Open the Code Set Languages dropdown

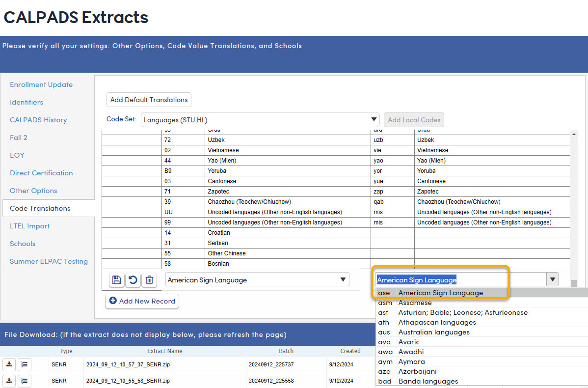[x=260, y=120]
